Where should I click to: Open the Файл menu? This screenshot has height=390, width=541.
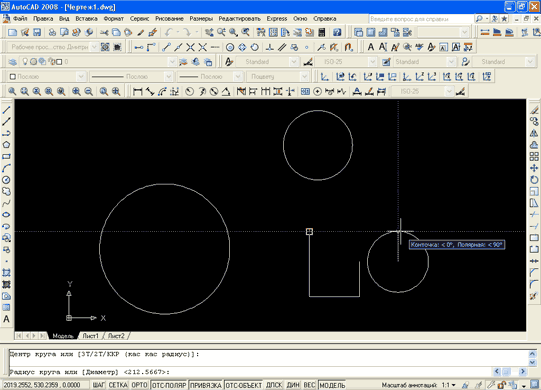tap(20, 19)
